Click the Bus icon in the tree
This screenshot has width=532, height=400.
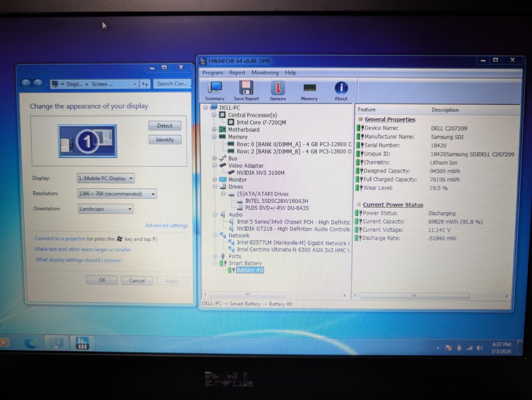(223, 158)
